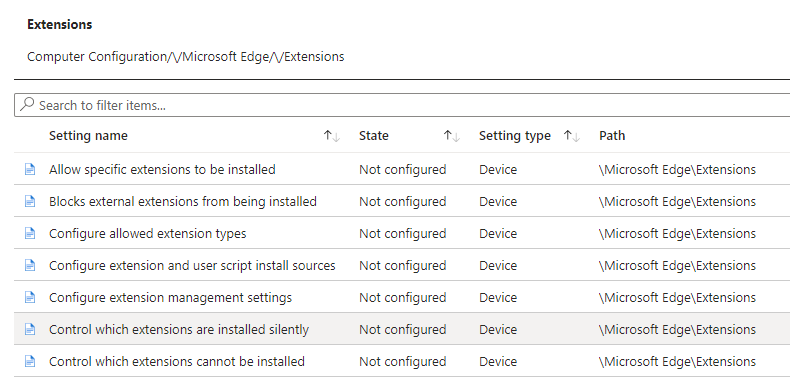Open Configure extension and user script install sources
This screenshot has height=386, width=790.
[192, 266]
